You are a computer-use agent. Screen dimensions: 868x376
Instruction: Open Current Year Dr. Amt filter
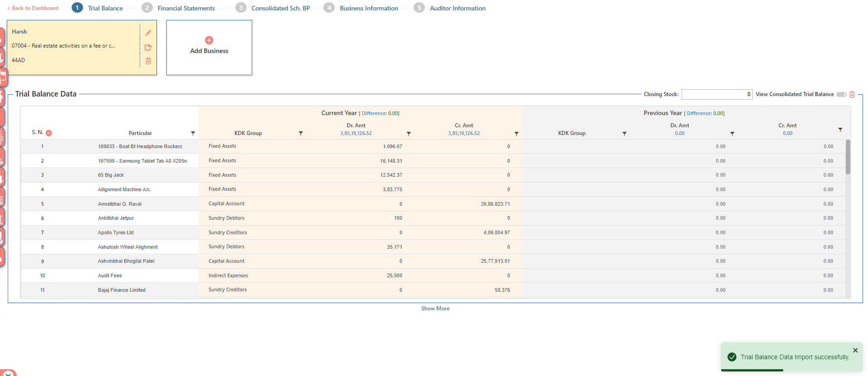point(409,134)
